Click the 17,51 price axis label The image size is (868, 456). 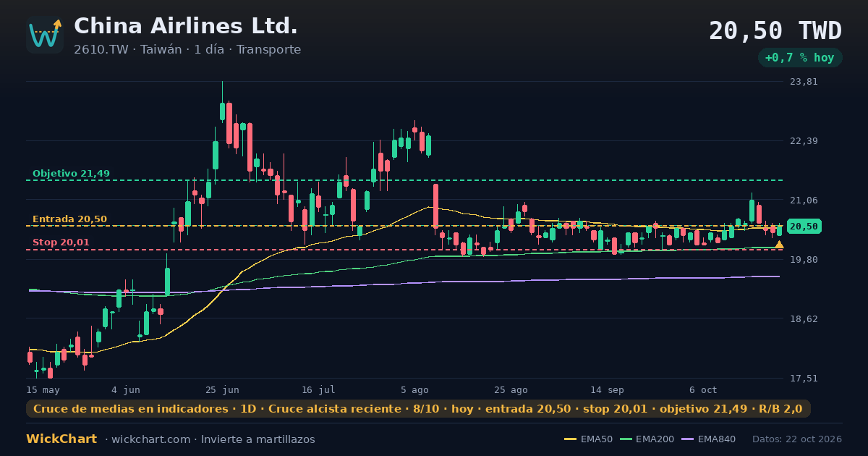tap(804, 379)
